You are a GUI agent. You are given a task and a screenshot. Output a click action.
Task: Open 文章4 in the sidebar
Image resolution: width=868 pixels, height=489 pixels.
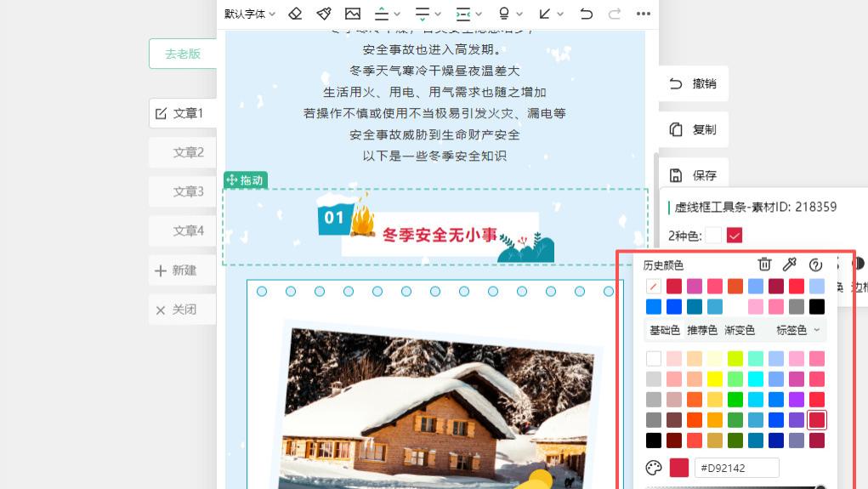point(183,231)
